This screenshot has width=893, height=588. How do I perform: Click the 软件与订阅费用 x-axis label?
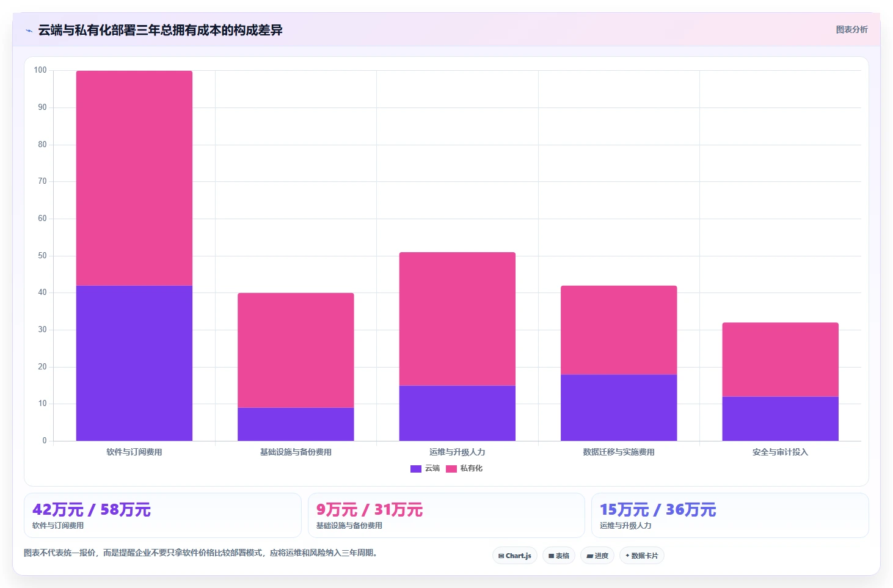(x=134, y=452)
